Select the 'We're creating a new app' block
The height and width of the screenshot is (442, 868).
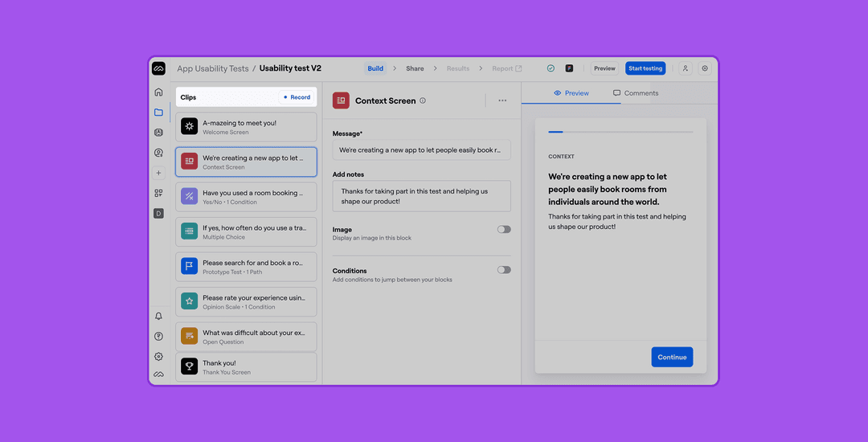coord(247,162)
